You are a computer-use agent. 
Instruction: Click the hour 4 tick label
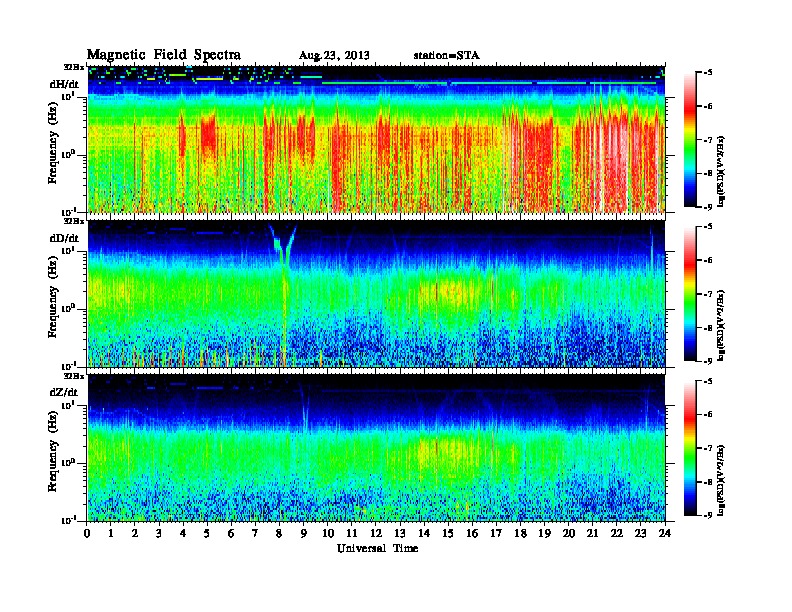point(183,533)
